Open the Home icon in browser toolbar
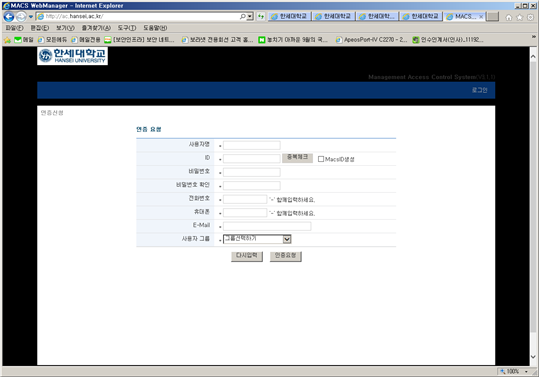This screenshot has width=539, height=381. click(x=509, y=17)
